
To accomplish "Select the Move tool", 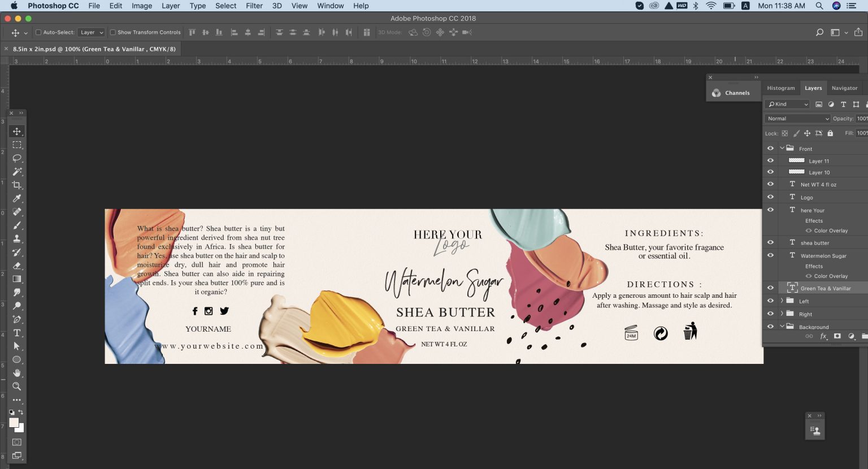I will tap(16, 131).
